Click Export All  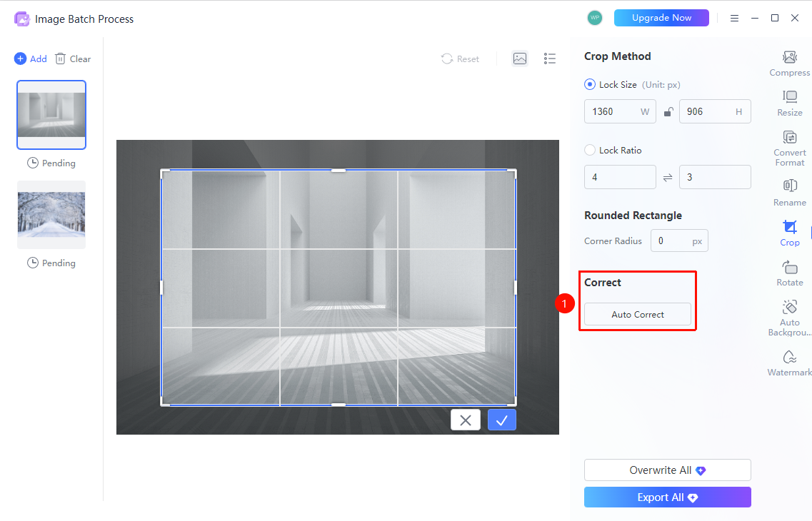point(668,497)
